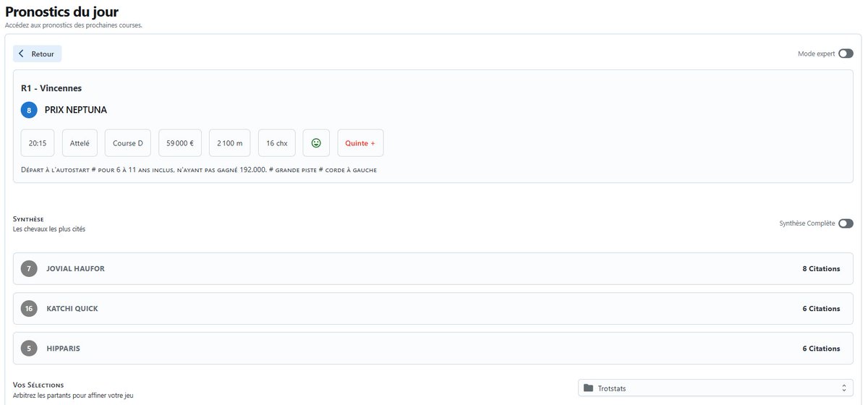Viewport: 868px width, 405px height.
Task: Click Hipparis's 6 Citations count
Action: (x=821, y=349)
